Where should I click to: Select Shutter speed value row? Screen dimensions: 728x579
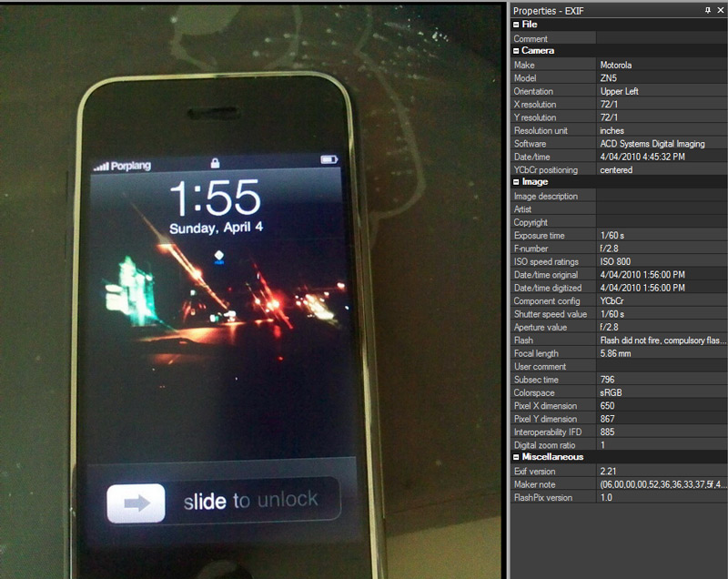tap(620, 314)
